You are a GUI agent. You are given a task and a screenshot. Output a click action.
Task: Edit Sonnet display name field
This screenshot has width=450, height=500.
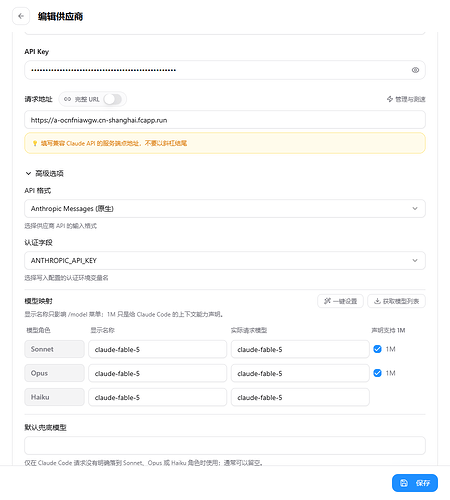click(x=157, y=349)
